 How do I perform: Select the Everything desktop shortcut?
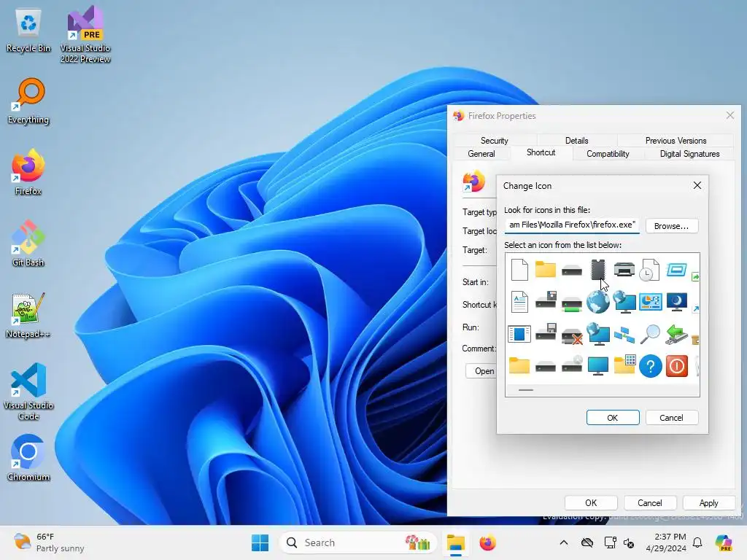(28, 101)
